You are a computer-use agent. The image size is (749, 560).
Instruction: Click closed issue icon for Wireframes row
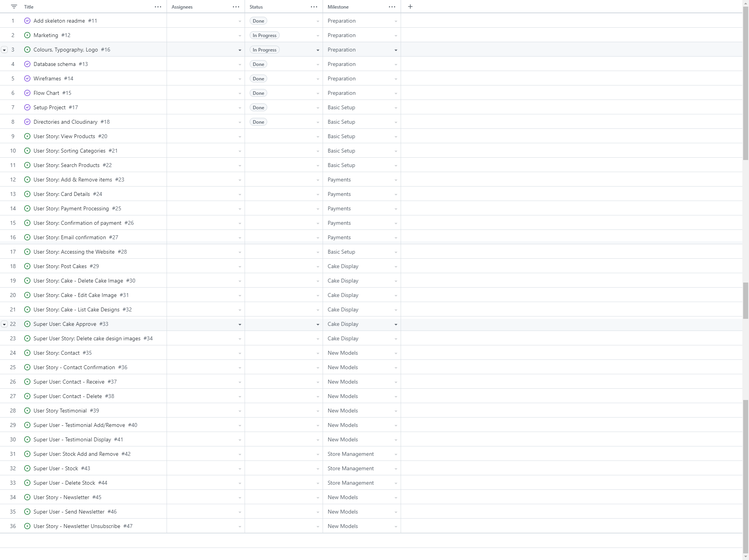(27, 78)
